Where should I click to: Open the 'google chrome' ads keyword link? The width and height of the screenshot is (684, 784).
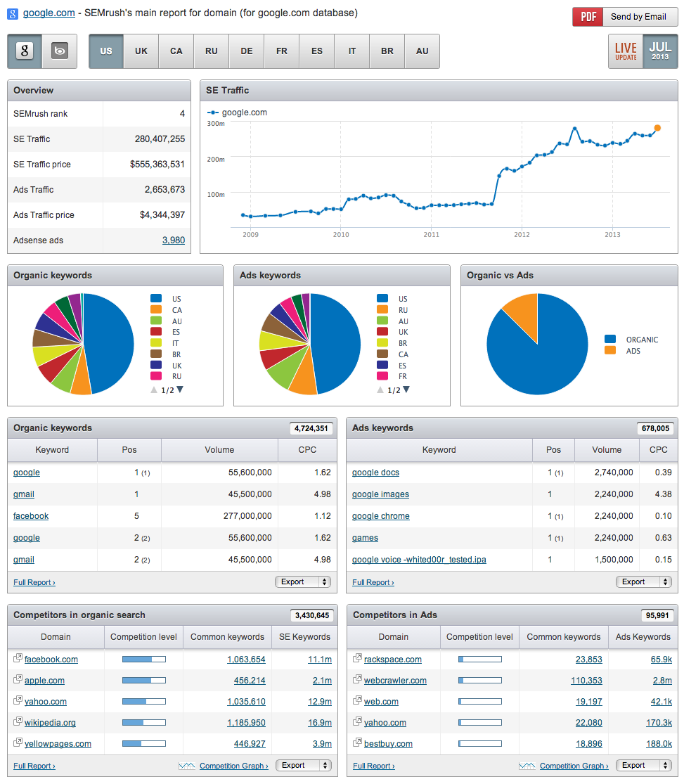coord(380,515)
